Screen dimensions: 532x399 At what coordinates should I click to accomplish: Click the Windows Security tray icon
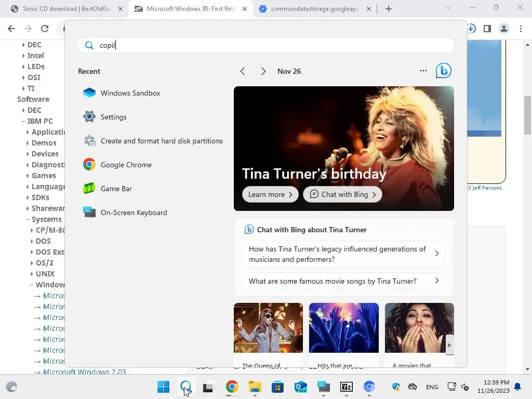395,387
